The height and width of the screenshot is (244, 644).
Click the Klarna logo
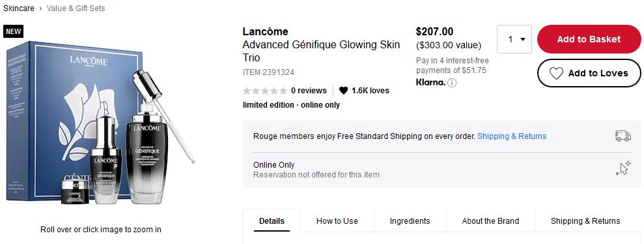pyautogui.click(x=430, y=82)
